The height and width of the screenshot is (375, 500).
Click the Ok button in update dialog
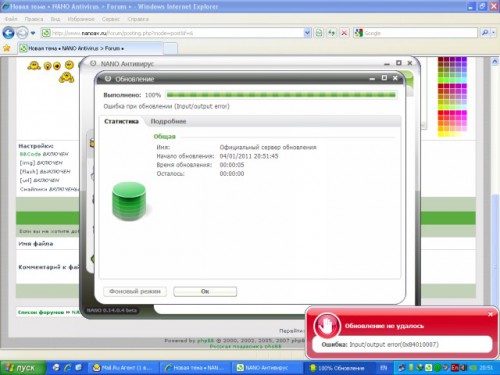tap(205, 291)
